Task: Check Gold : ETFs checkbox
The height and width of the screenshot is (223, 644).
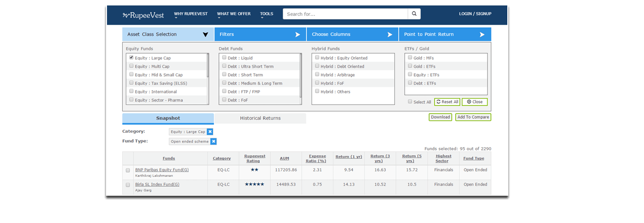Action: (x=410, y=66)
